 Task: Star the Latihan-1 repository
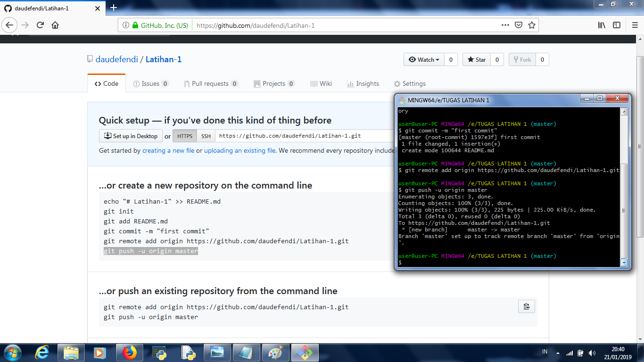477,59
